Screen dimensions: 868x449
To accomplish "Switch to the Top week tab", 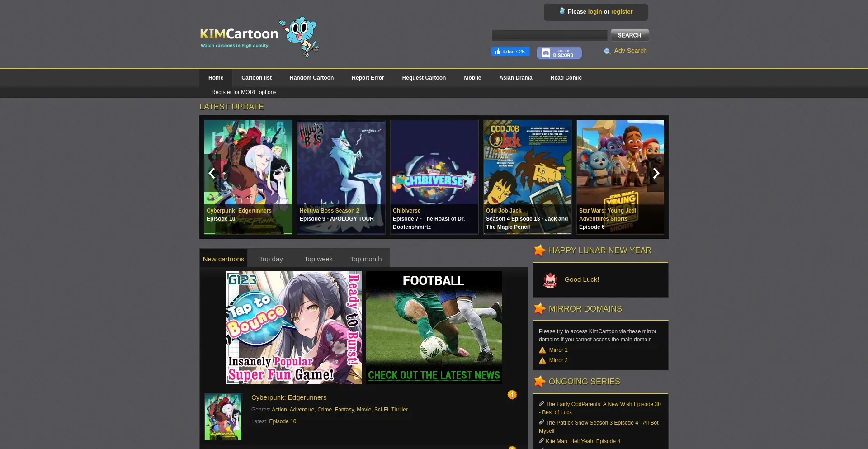I will 318,259.
